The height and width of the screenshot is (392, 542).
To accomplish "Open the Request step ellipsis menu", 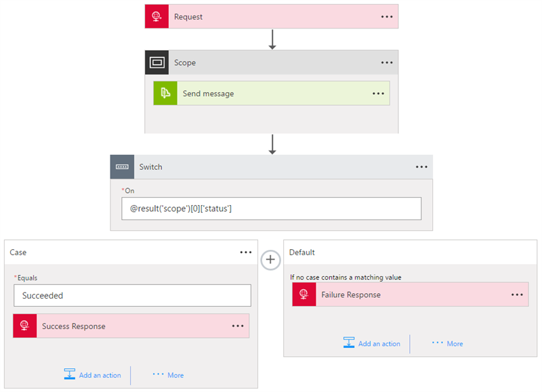I will click(387, 17).
